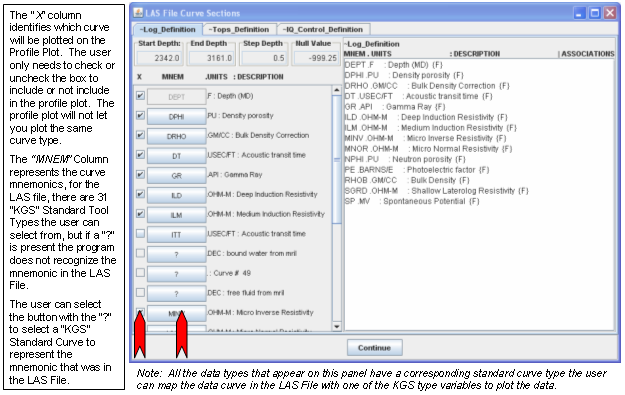Viewport: 625px width, 395px height.
Task: Select the ~Log_Definition tab
Action: point(167,29)
